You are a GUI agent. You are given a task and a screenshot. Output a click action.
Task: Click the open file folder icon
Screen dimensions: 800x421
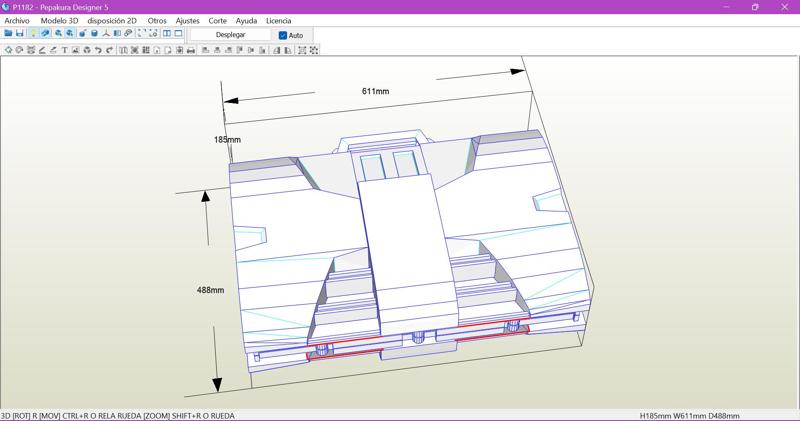[8, 34]
